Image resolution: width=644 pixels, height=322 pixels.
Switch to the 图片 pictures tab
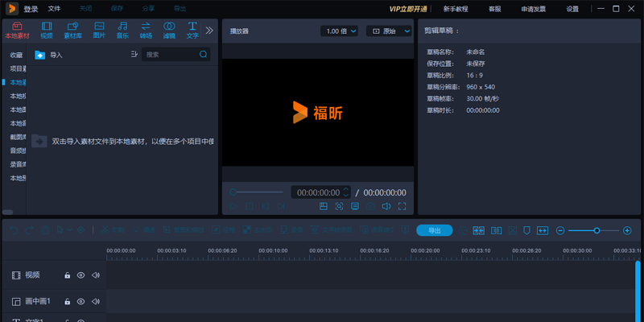click(x=99, y=31)
